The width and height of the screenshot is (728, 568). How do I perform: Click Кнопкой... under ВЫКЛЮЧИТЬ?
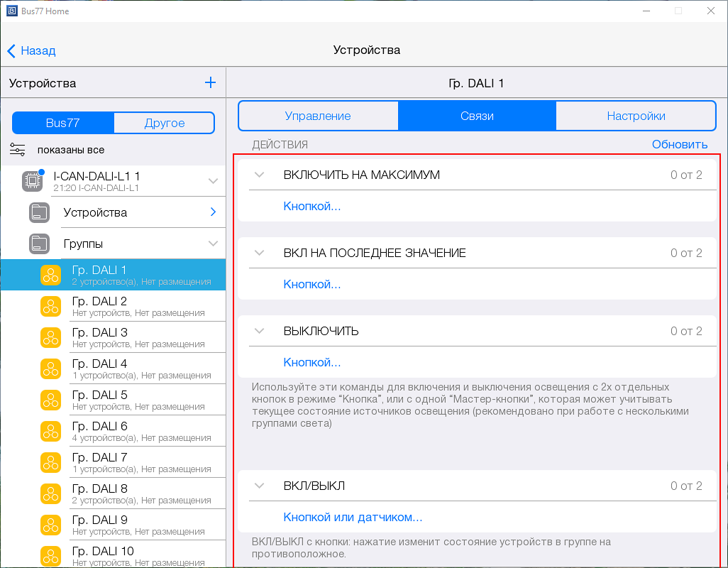pyautogui.click(x=312, y=362)
